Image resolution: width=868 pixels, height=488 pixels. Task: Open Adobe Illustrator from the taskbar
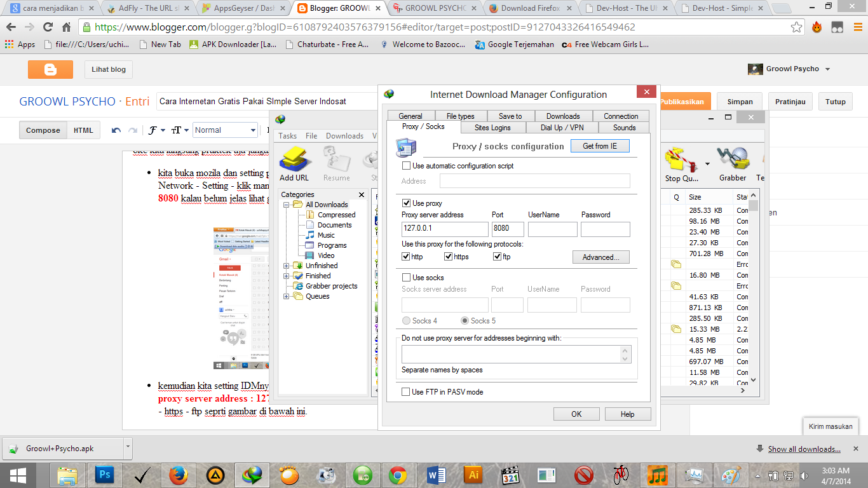click(x=473, y=475)
